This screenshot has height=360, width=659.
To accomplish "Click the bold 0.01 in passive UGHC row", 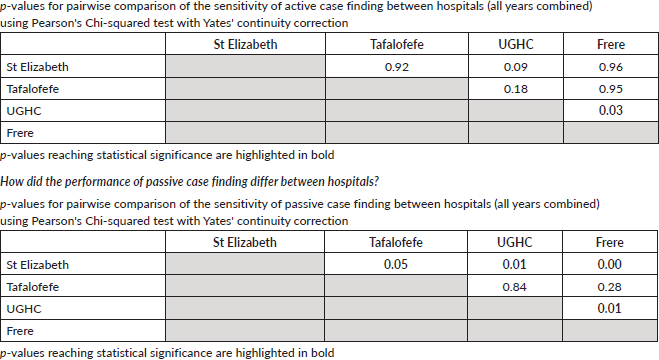I will click(x=609, y=308).
